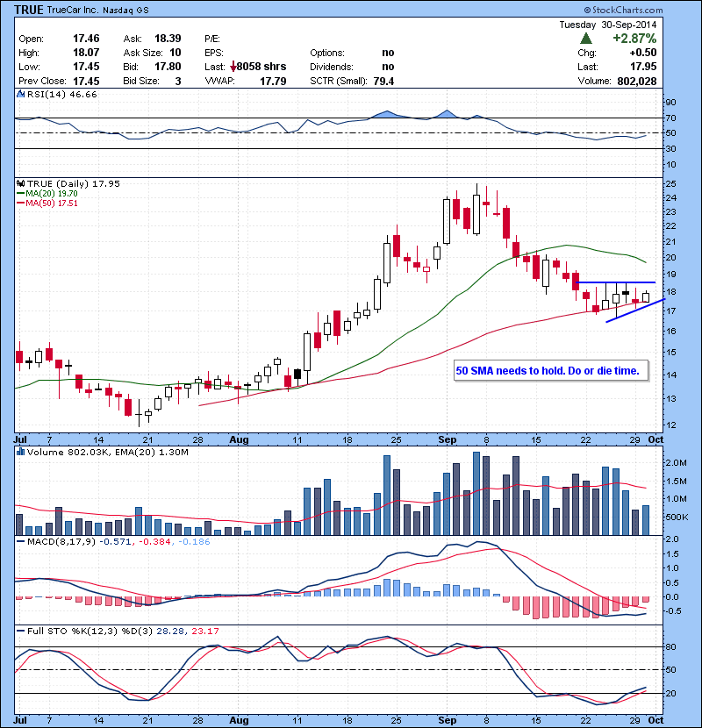Click the Volume 802.03K EMA(20) 1.30M label
Image resolution: width=702 pixels, height=728 pixels.
point(108,452)
